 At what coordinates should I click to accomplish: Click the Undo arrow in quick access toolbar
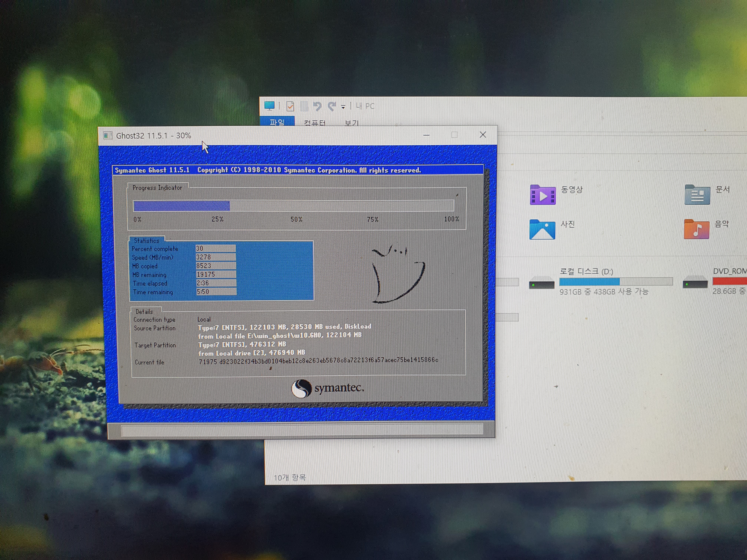click(317, 106)
